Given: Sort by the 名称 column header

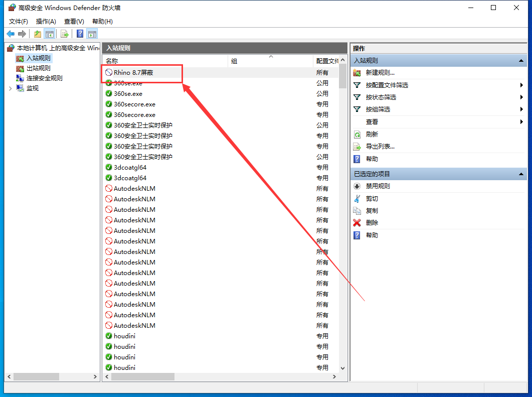Looking at the screenshot, I should (165, 61).
